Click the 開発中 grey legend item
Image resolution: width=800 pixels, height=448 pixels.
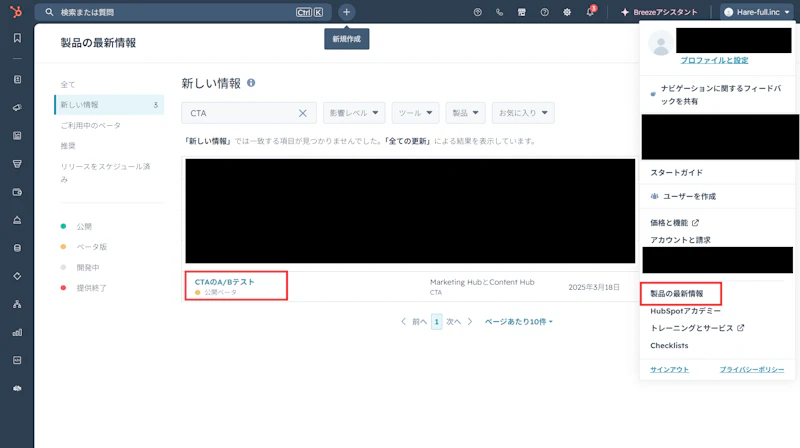[x=80, y=267]
